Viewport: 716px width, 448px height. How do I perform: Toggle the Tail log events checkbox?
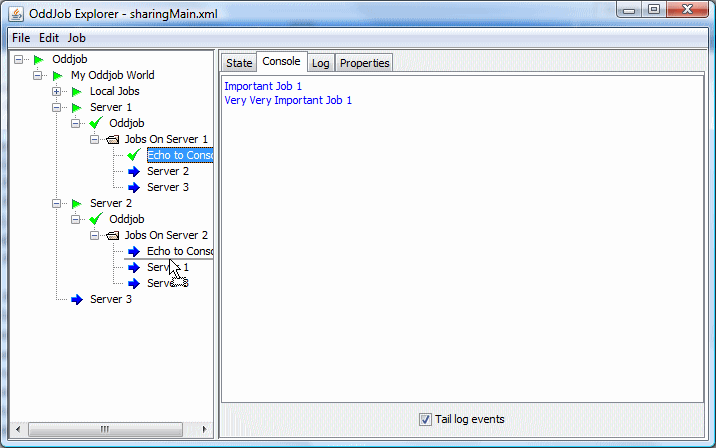coord(426,419)
